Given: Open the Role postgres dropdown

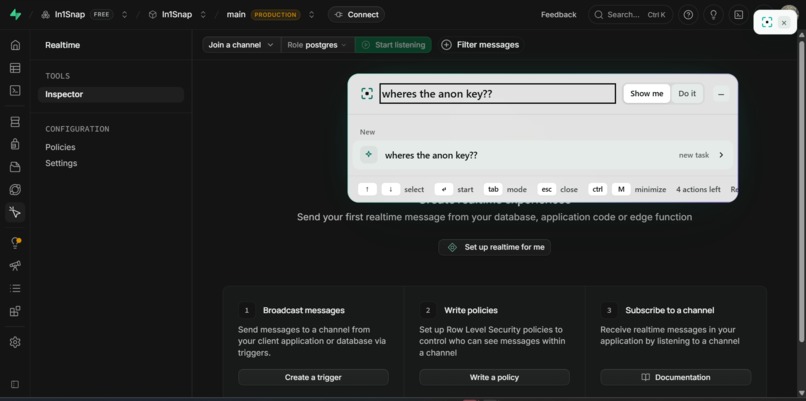Looking at the screenshot, I should [x=318, y=45].
